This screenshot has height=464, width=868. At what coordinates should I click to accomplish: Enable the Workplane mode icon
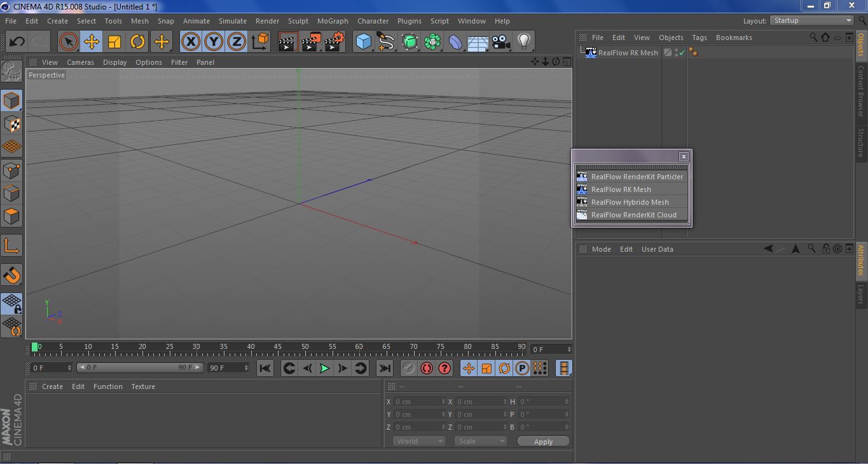click(x=11, y=147)
